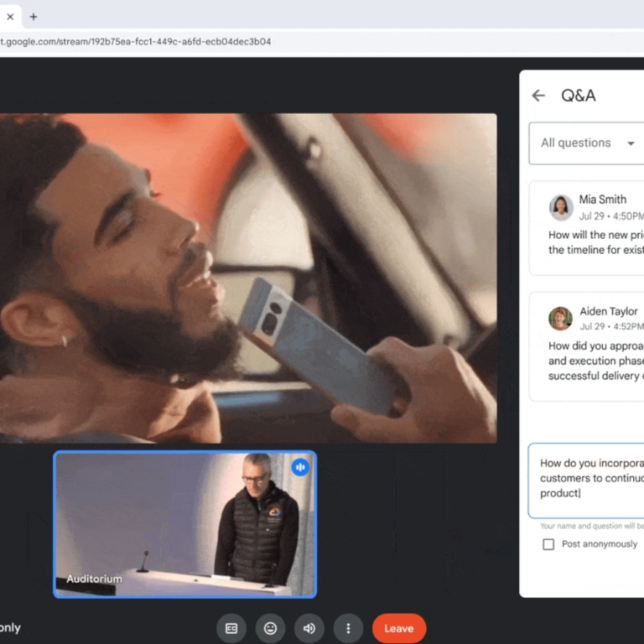644x644 pixels.
Task: Open the emoji reactions button
Action: [x=270, y=628]
